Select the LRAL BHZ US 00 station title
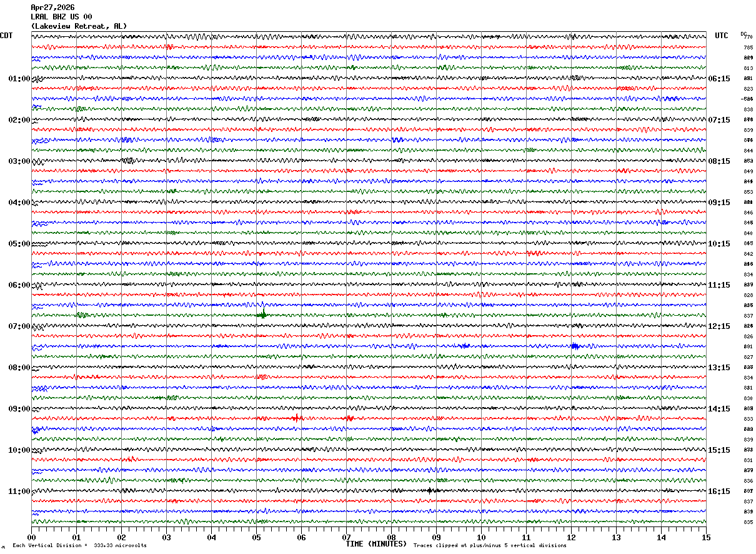 tap(61, 17)
